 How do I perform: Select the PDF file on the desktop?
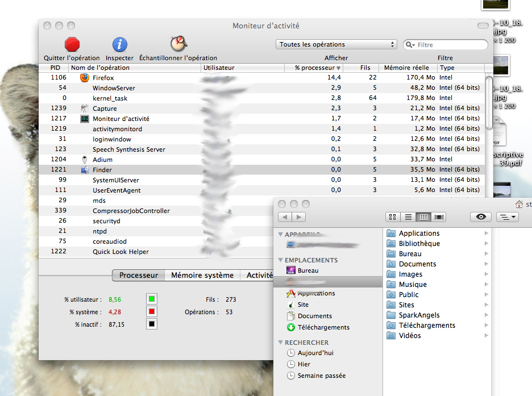(500, 132)
